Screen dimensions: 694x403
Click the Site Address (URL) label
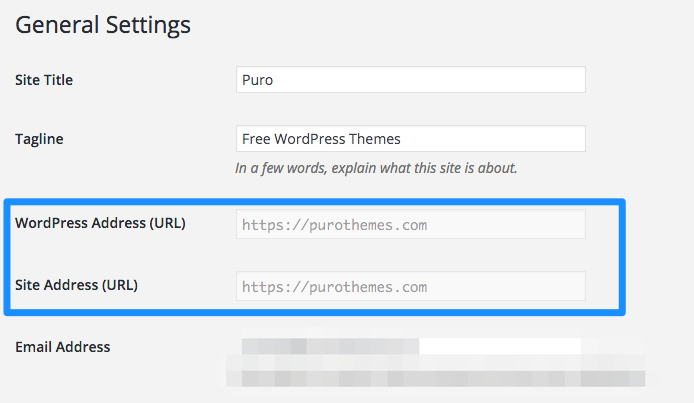pyautogui.click(x=76, y=285)
